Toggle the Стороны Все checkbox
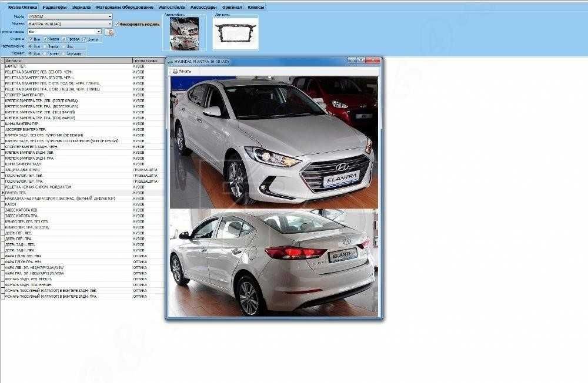The image size is (588, 383). (x=31, y=39)
